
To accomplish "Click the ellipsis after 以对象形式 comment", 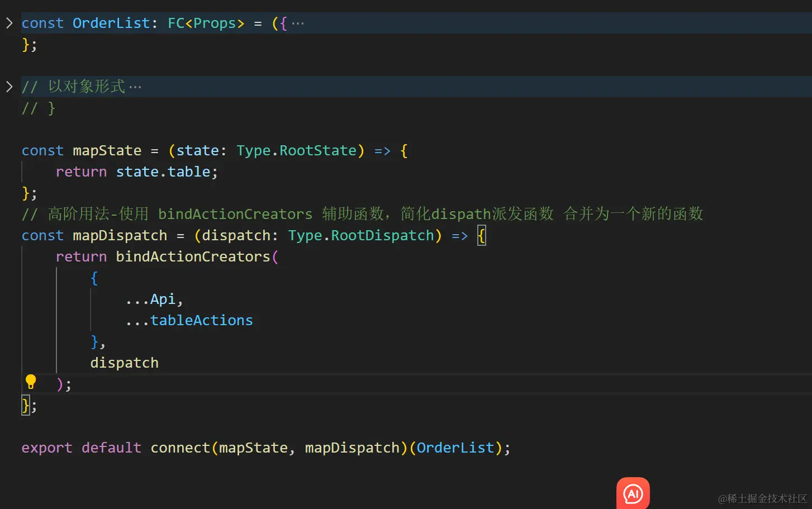I will coord(135,87).
